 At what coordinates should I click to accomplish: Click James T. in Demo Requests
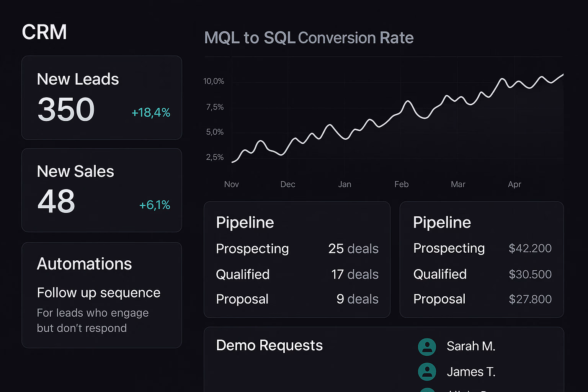click(471, 372)
